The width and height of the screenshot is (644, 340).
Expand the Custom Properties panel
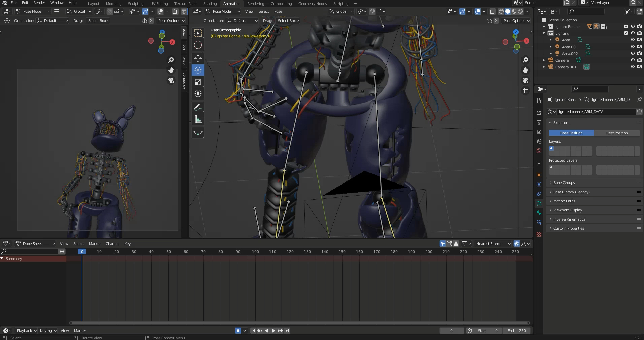593,228
